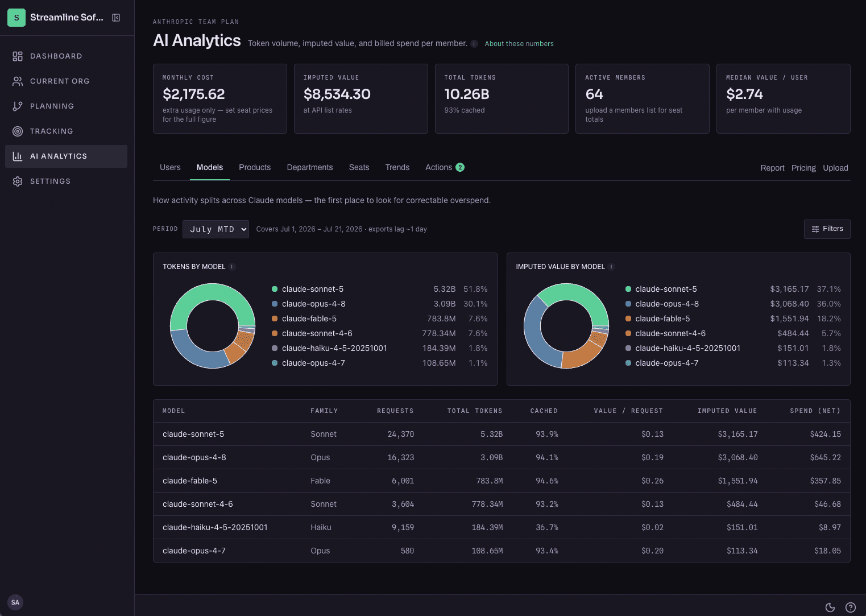Screen dimensions: 866x616
Task: Sort by the Imputed Value column header
Action: pos(727,411)
